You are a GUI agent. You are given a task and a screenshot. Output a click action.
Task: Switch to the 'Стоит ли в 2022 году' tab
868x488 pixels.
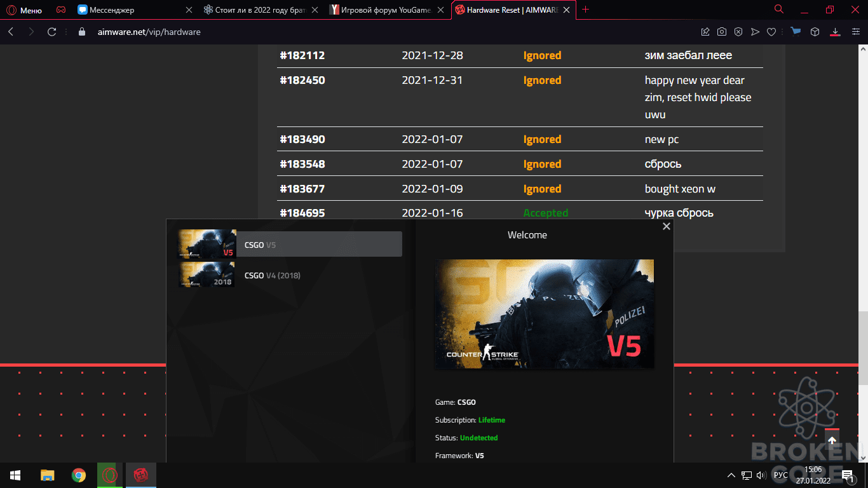click(x=261, y=10)
